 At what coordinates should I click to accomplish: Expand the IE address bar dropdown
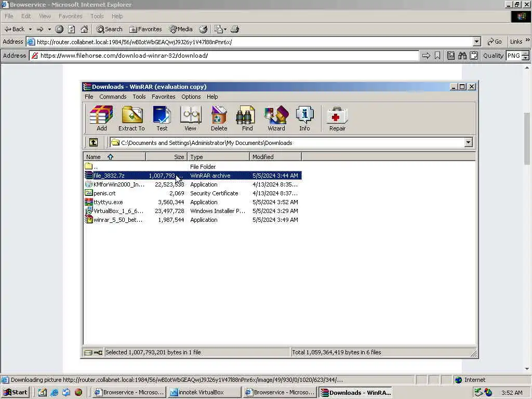tap(477, 42)
